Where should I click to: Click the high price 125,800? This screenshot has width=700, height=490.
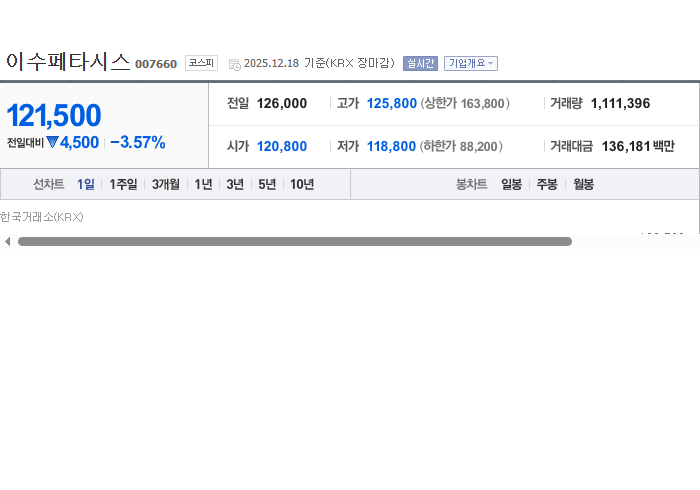pyautogui.click(x=392, y=104)
